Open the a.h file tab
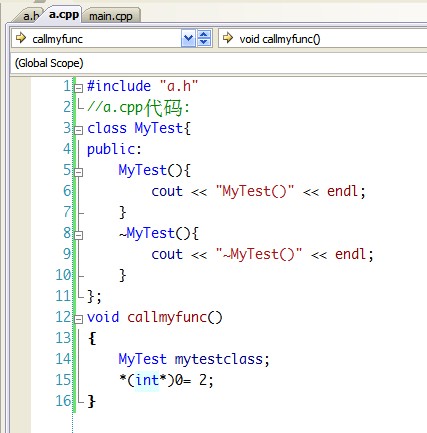427x433 pixels. click(x=30, y=16)
